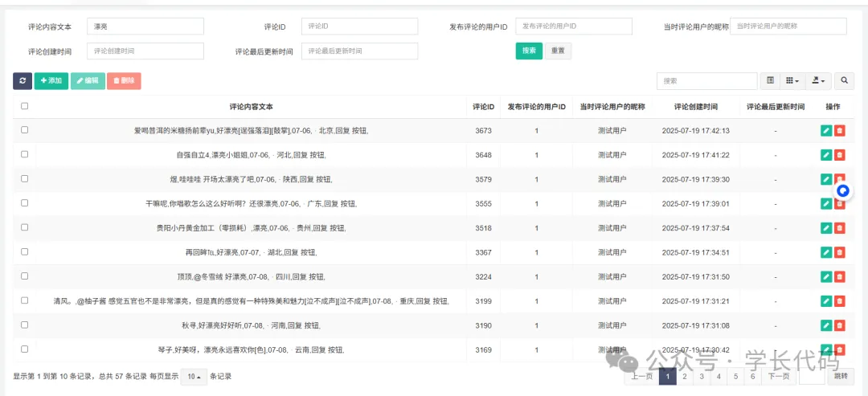
Task: Click the red delete icon for row 3367
Action: click(839, 252)
